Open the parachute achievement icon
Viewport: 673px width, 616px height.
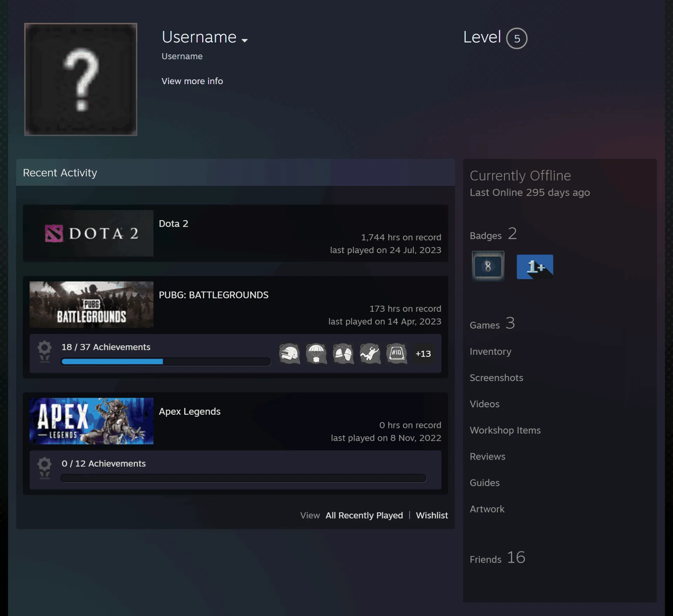coord(316,353)
